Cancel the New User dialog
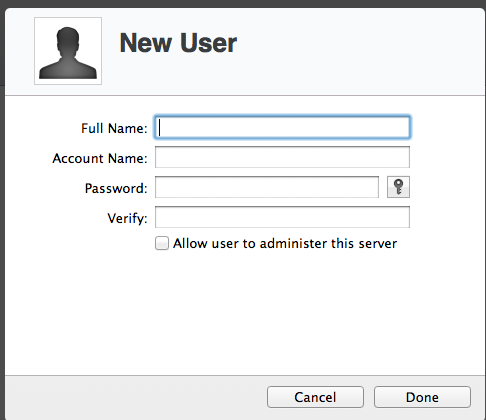 tap(315, 397)
